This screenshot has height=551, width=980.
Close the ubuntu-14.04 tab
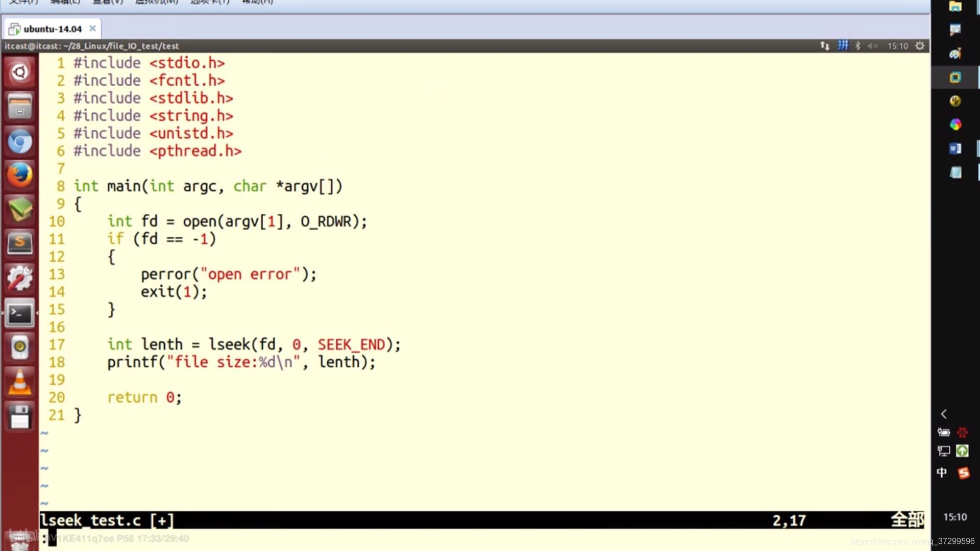[x=92, y=29]
